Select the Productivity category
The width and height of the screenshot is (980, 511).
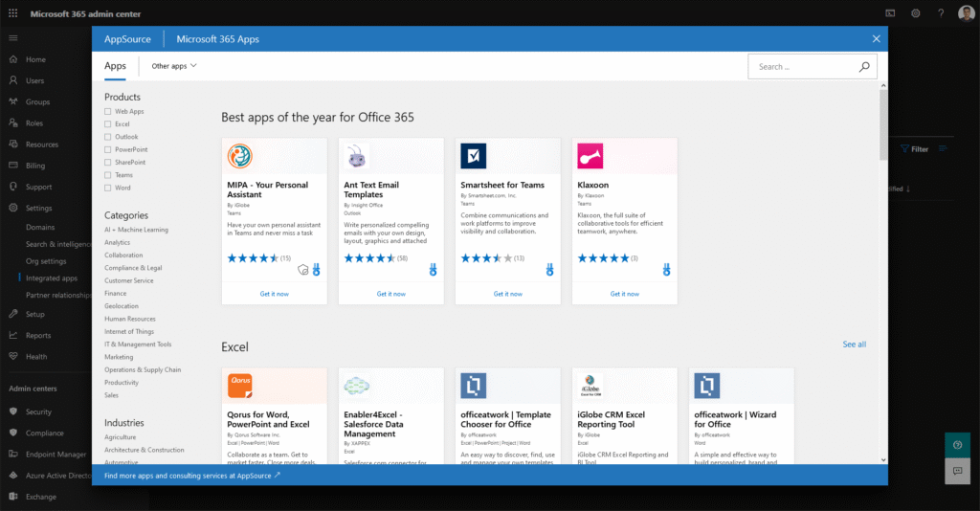point(122,383)
